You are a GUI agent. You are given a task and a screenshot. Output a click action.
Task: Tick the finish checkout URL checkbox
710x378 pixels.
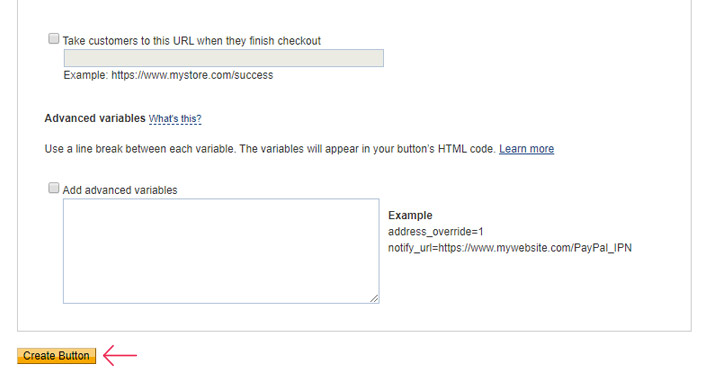tap(53, 39)
